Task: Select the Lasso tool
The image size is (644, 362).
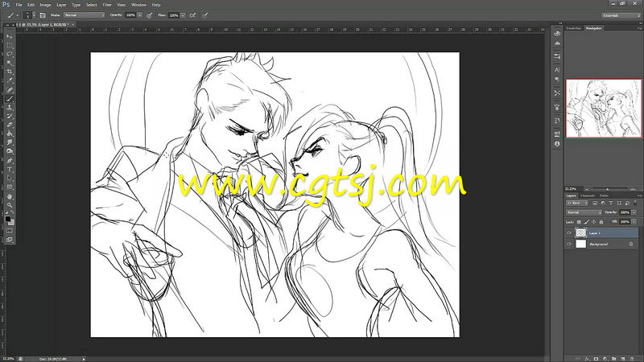Action: (10, 54)
